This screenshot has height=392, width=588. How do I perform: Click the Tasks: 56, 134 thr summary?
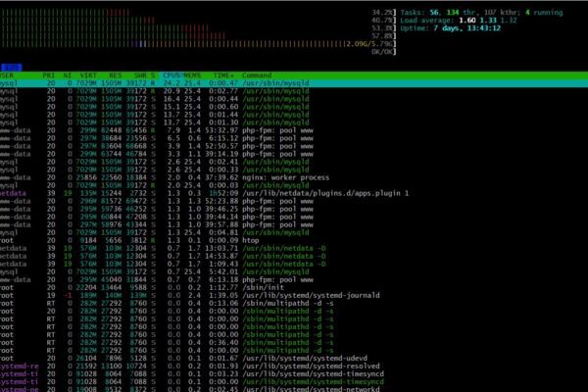481,13
